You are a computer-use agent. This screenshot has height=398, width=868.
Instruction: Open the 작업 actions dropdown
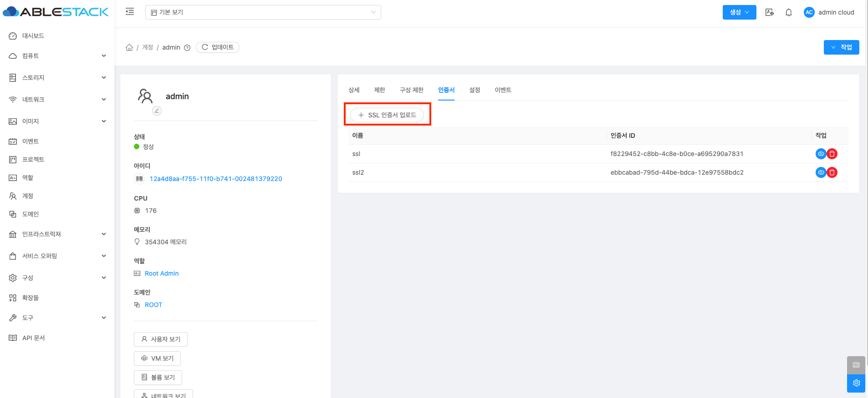[841, 47]
